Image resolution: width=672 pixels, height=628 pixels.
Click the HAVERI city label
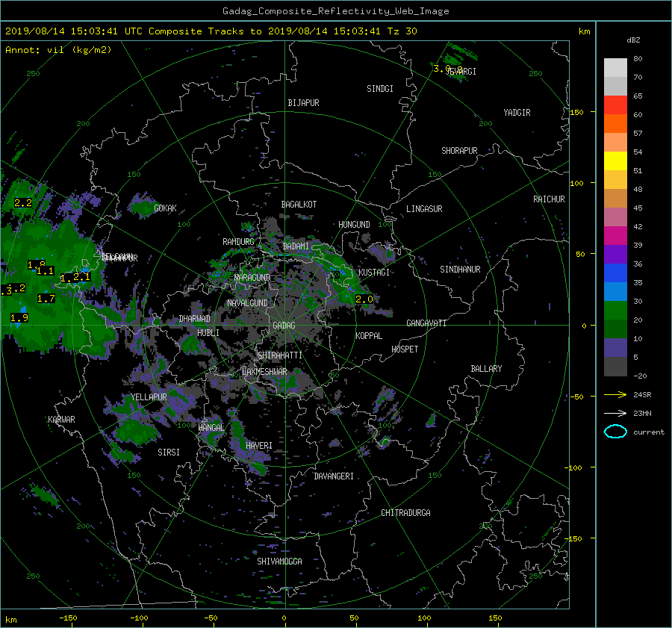pyautogui.click(x=259, y=447)
